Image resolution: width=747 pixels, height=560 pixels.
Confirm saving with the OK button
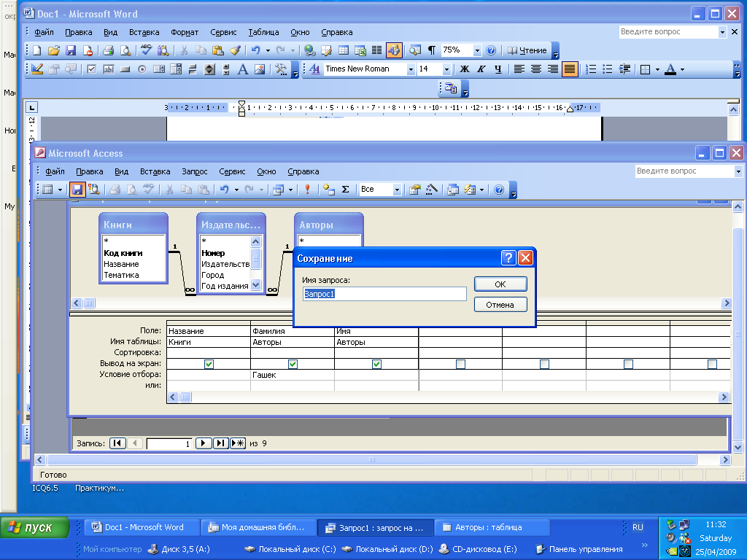(500, 284)
